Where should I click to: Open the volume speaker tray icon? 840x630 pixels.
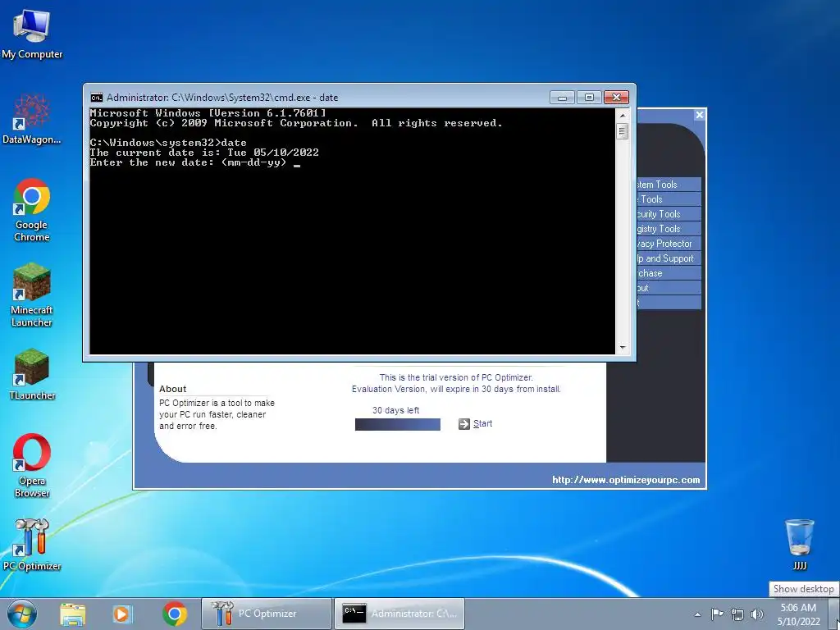757,614
